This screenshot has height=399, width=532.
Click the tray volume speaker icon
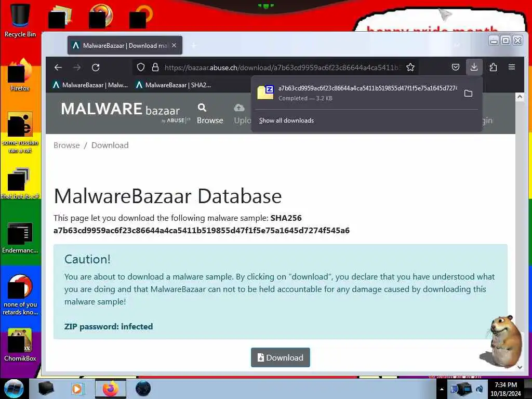[x=480, y=389]
